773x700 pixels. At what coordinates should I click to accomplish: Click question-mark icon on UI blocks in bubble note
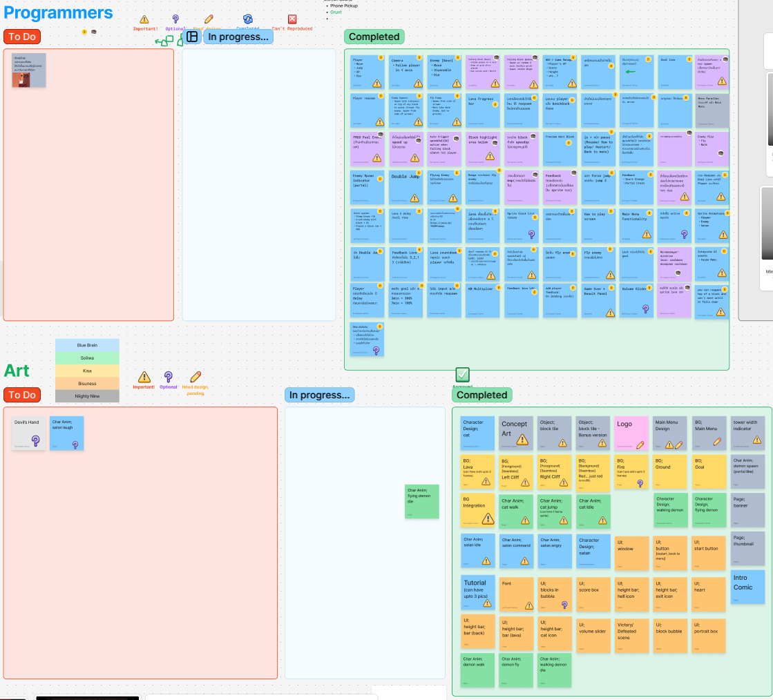pos(564,605)
